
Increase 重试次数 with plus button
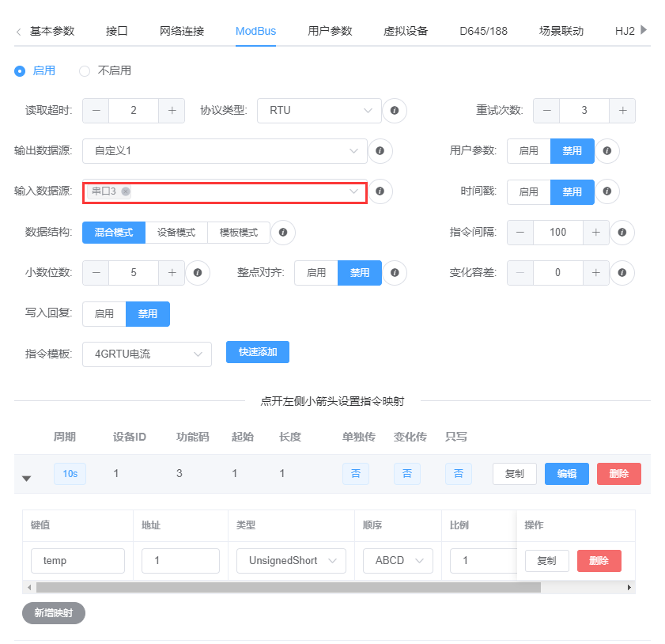pyautogui.click(x=622, y=111)
